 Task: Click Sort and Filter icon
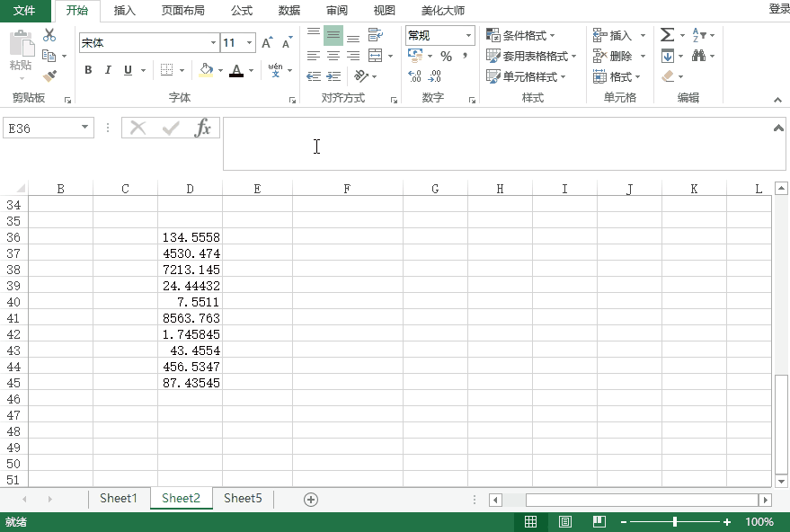(x=699, y=35)
